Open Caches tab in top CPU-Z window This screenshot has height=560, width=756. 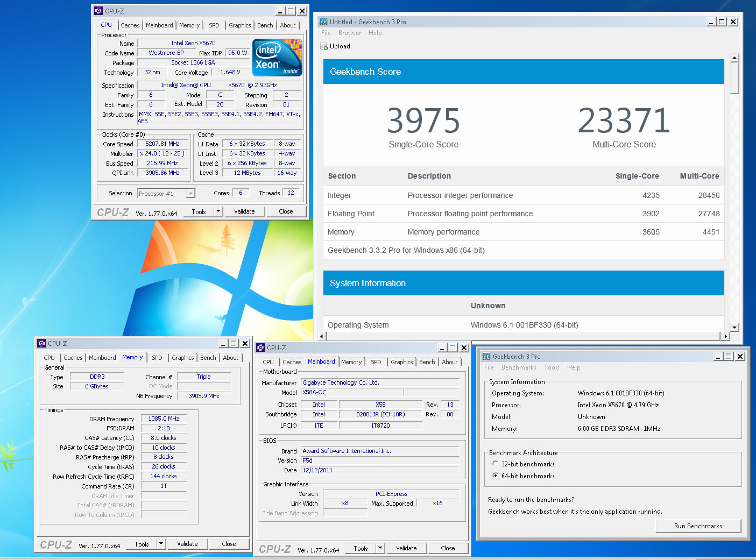coord(130,25)
